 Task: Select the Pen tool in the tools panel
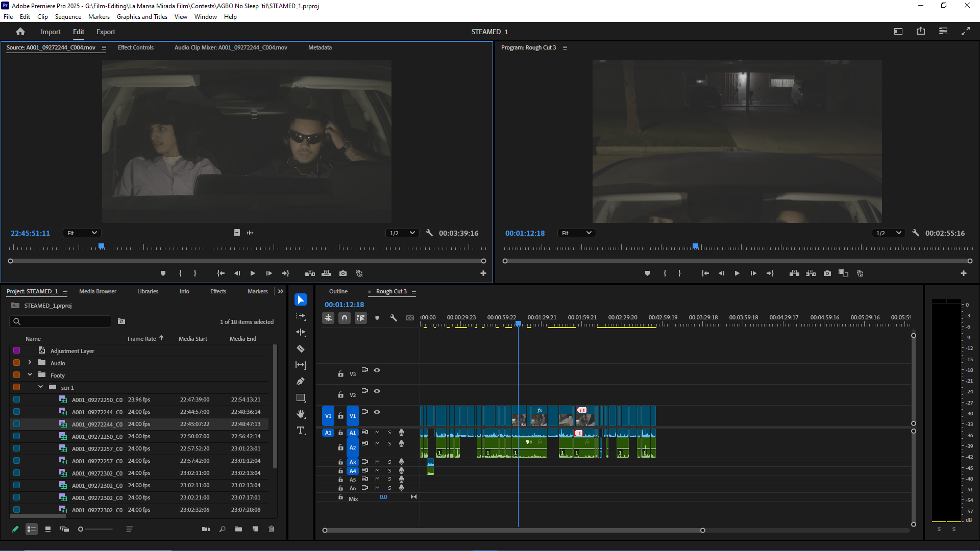coord(301,381)
